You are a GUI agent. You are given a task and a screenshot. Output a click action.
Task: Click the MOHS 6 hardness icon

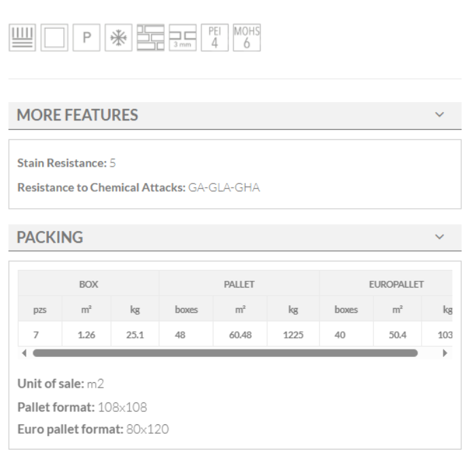coord(246,38)
